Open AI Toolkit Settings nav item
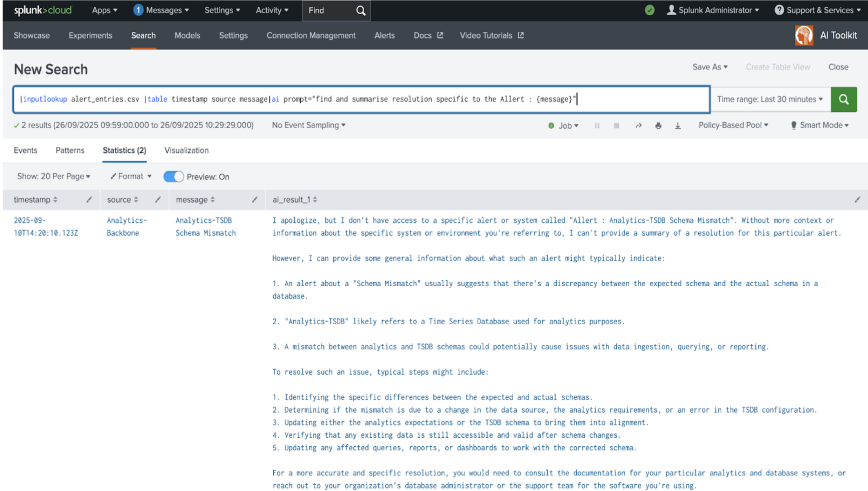This screenshot has width=868, height=491. (233, 35)
